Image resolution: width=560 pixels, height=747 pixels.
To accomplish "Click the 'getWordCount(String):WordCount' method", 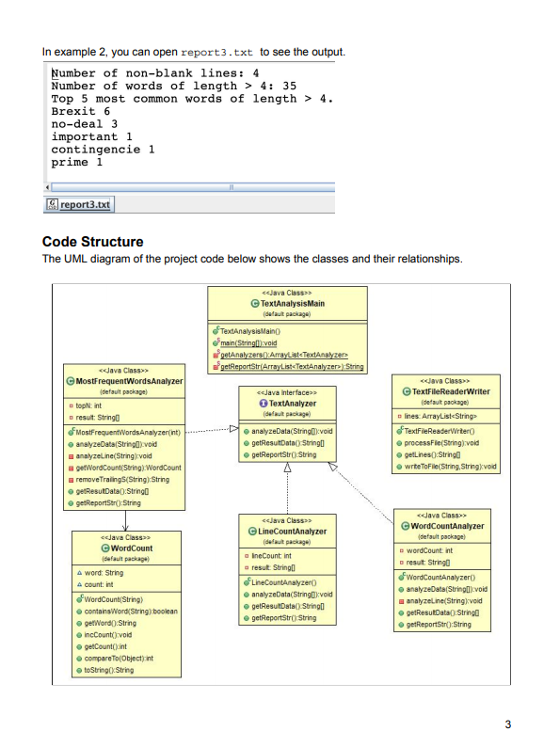I will pos(124,468).
